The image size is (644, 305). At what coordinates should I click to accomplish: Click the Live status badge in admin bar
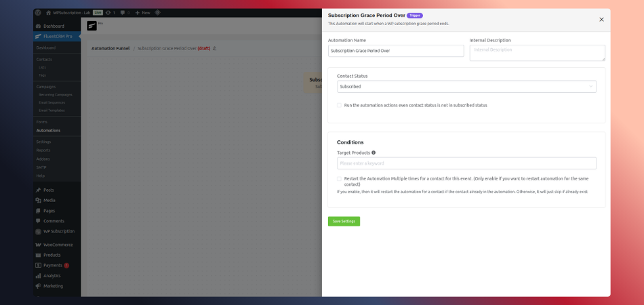point(98,13)
